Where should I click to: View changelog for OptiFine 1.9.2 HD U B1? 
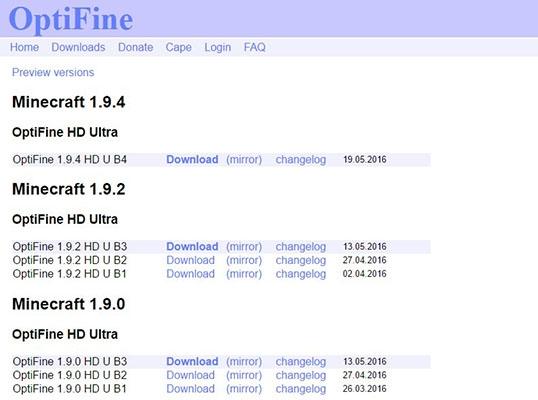[301, 274]
